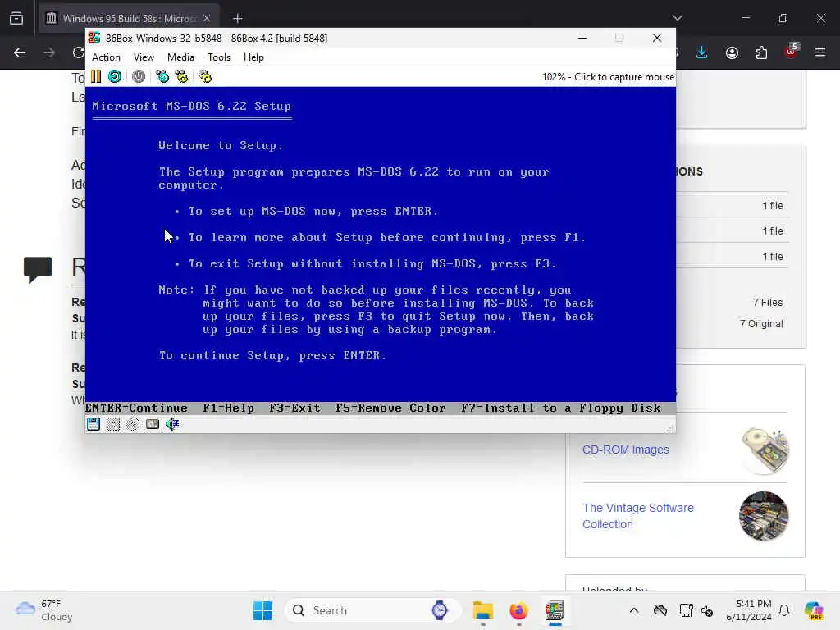Screen dimensions: 840x630
Task: Click the CD-ROM drive status bar icon
Action: tap(133, 424)
